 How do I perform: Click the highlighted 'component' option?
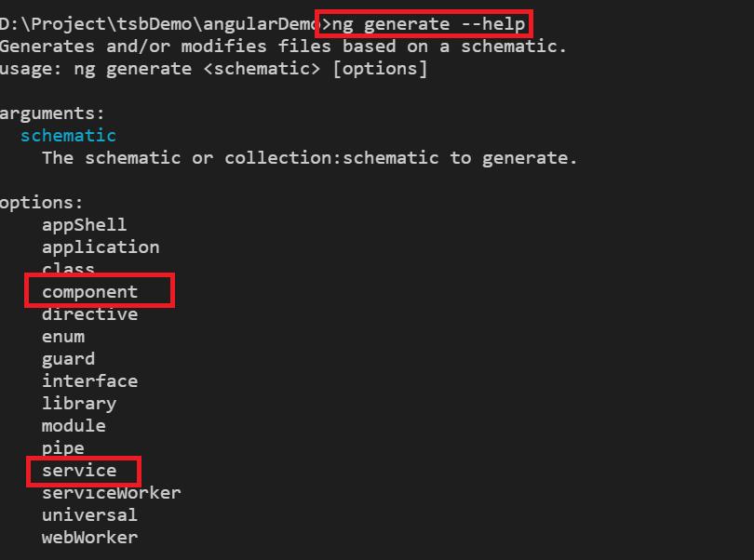coord(90,292)
